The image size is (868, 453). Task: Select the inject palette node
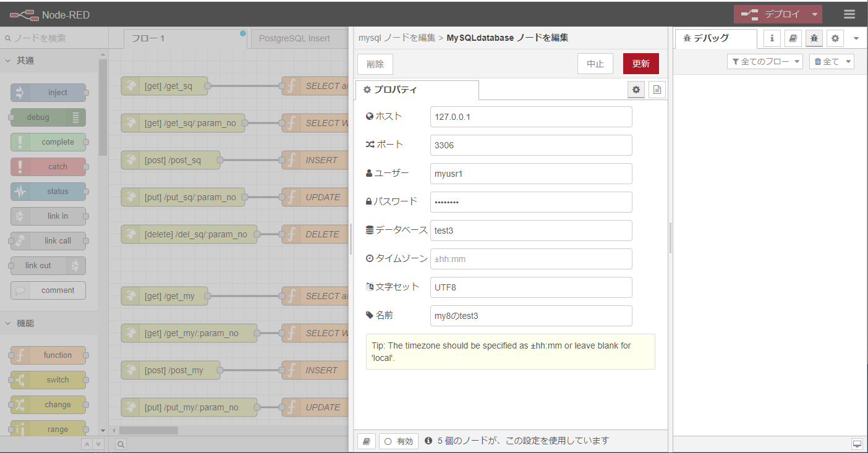(x=48, y=93)
